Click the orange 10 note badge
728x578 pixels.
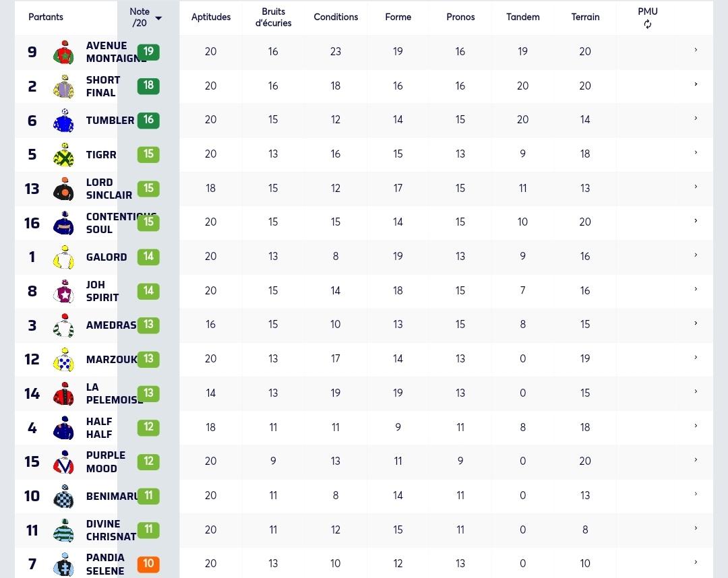pos(148,564)
